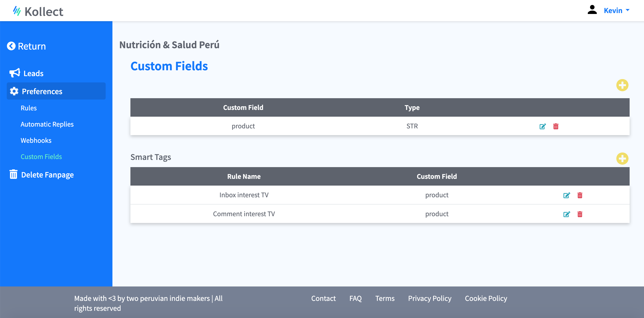Go to Rules submenu
Viewport: 644px width, 318px height.
(x=29, y=108)
